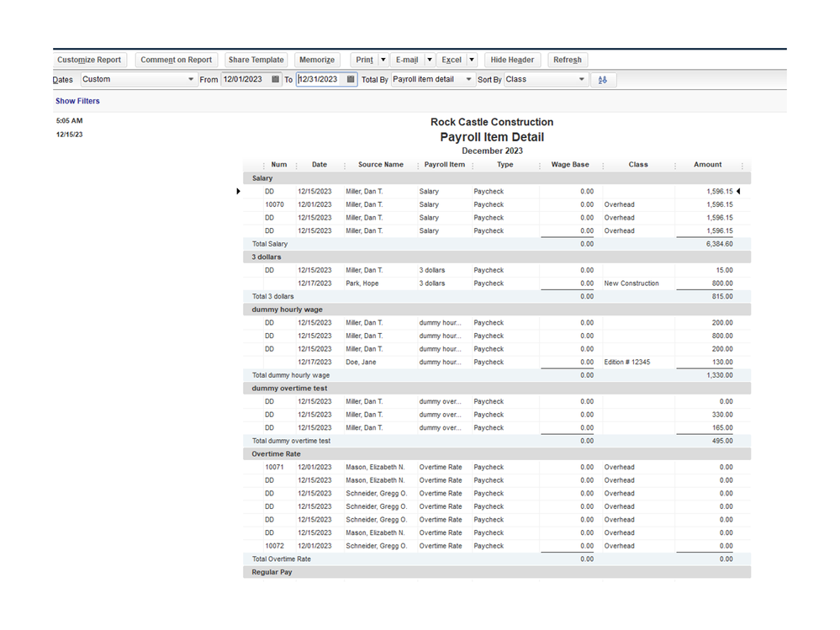The image size is (840, 630).
Task: Select the dummy hourly wage group heading
Action: (x=497, y=309)
